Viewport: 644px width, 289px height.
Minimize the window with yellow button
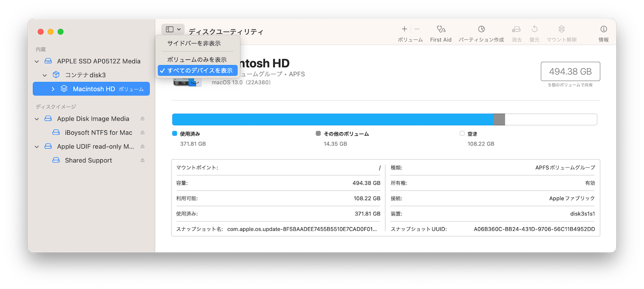[x=51, y=32]
